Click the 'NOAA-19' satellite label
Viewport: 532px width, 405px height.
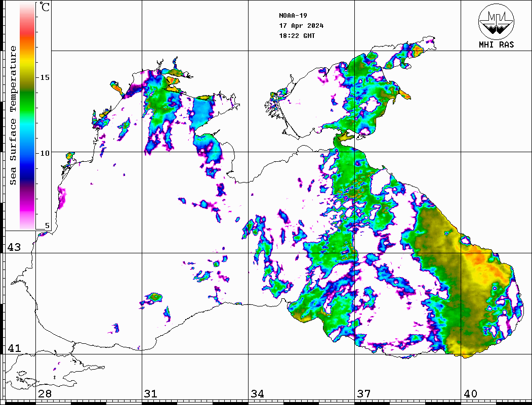293,16
